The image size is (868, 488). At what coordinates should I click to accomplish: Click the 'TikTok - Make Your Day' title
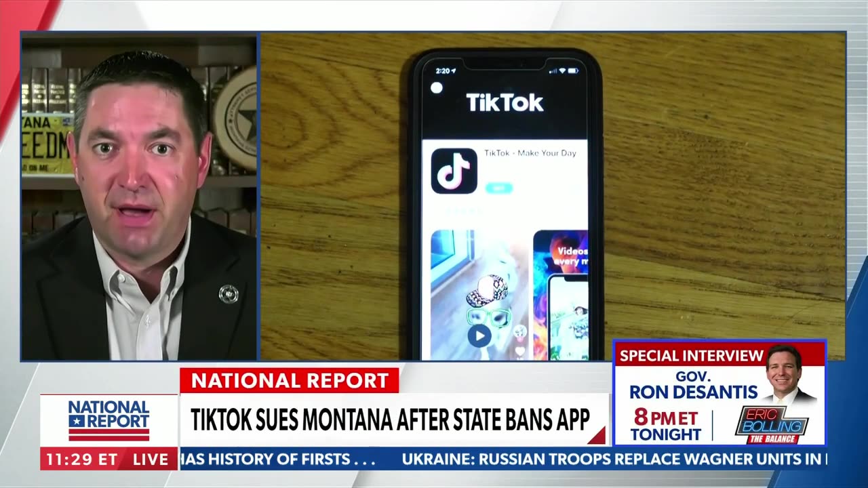tap(530, 153)
